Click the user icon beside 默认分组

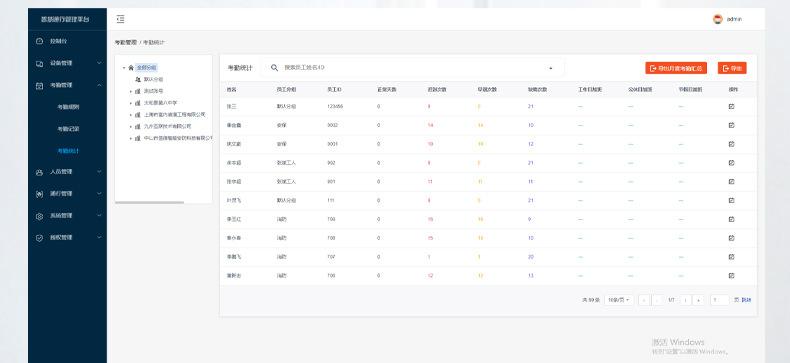[x=138, y=80]
